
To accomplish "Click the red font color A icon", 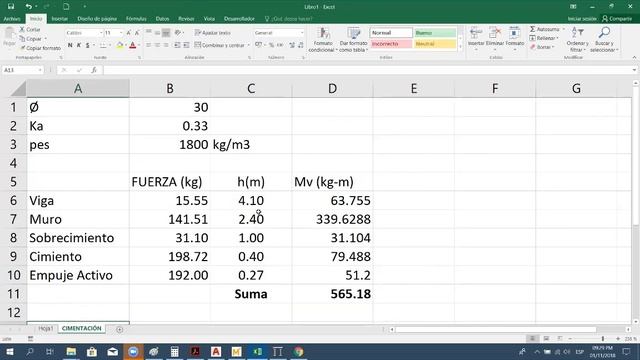I will tap(132, 45).
